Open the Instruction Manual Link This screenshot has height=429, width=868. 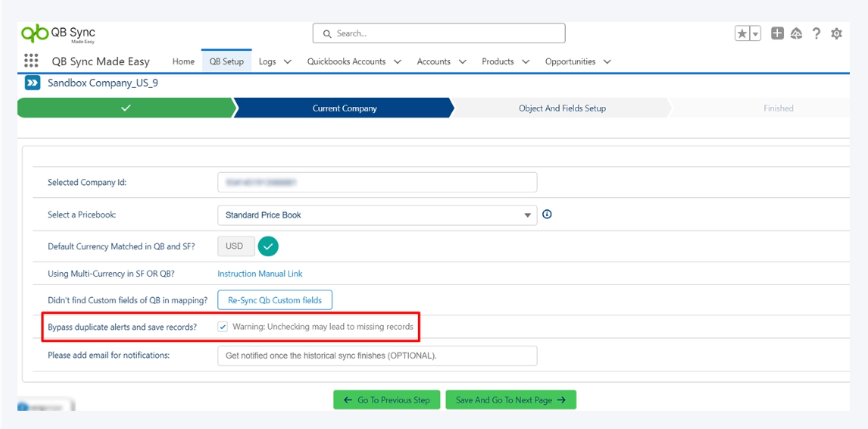[261, 274]
